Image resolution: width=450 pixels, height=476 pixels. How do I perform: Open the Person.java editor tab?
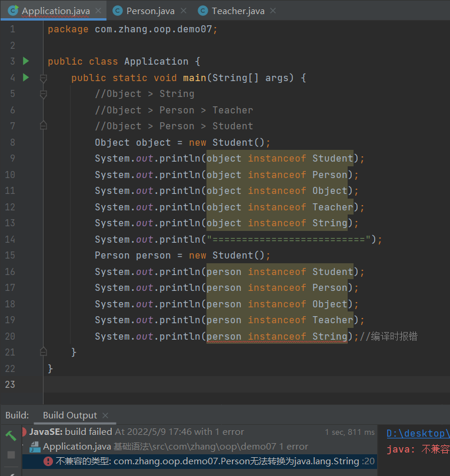[x=151, y=11]
